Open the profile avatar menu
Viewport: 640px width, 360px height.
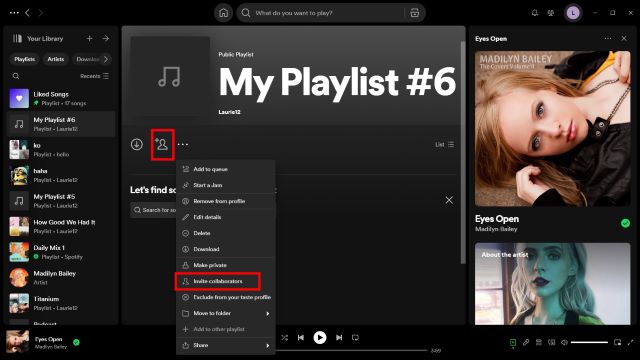click(573, 13)
